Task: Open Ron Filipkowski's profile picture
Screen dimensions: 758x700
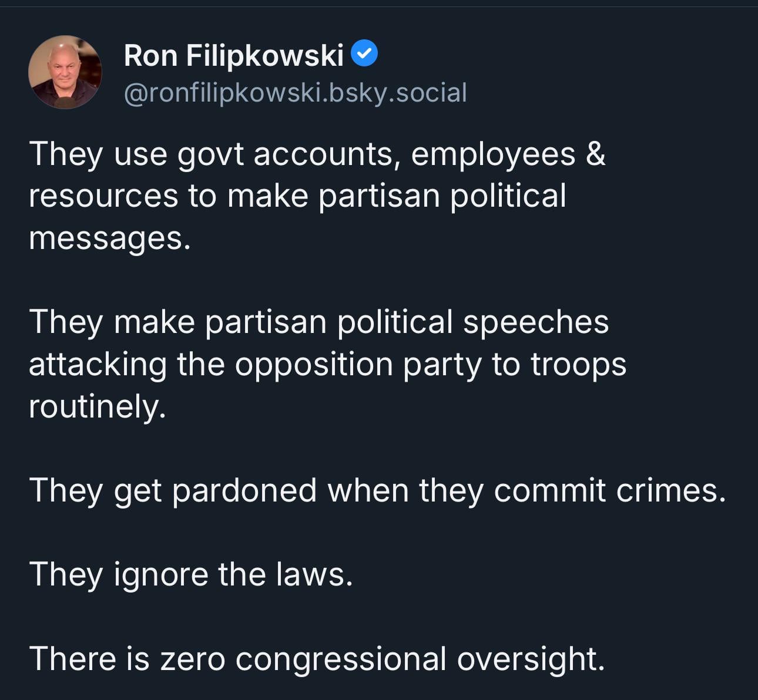Action: click(x=65, y=72)
